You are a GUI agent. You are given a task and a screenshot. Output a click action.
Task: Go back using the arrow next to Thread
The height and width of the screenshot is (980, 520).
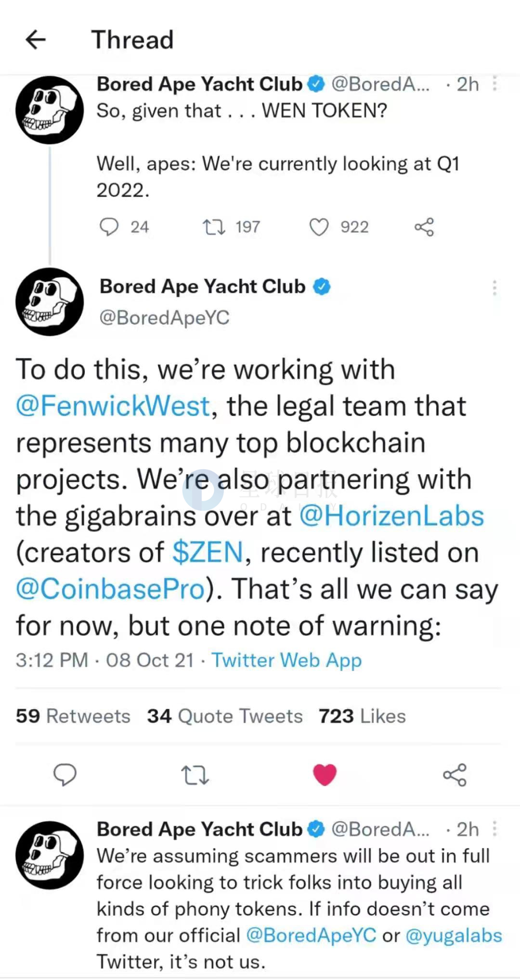pos(36,40)
